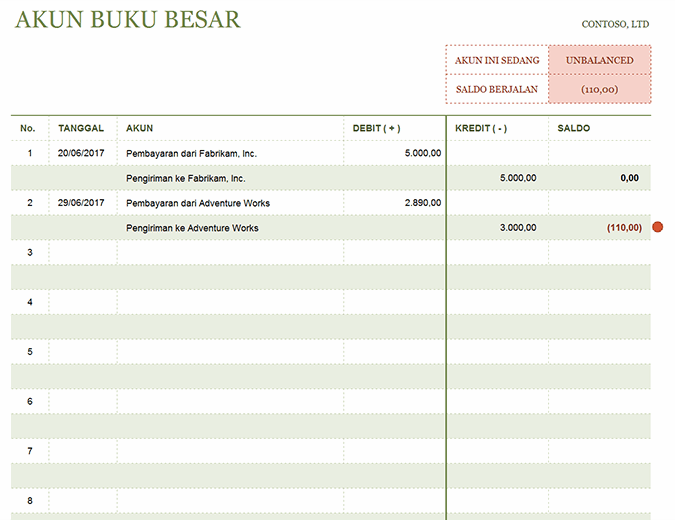
Task: Select the date 20/06/2017
Action: click(81, 153)
